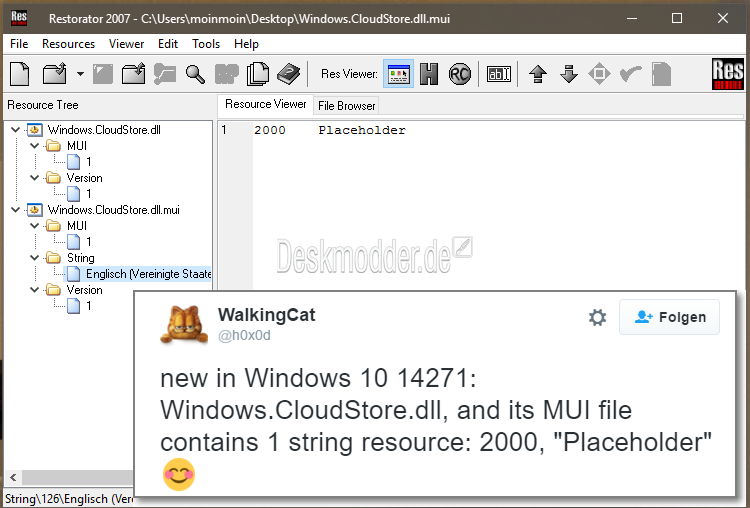The width and height of the screenshot is (750, 508).
Task: Switch to the Resource Viewer tab
Action: (x=265, y=104)
